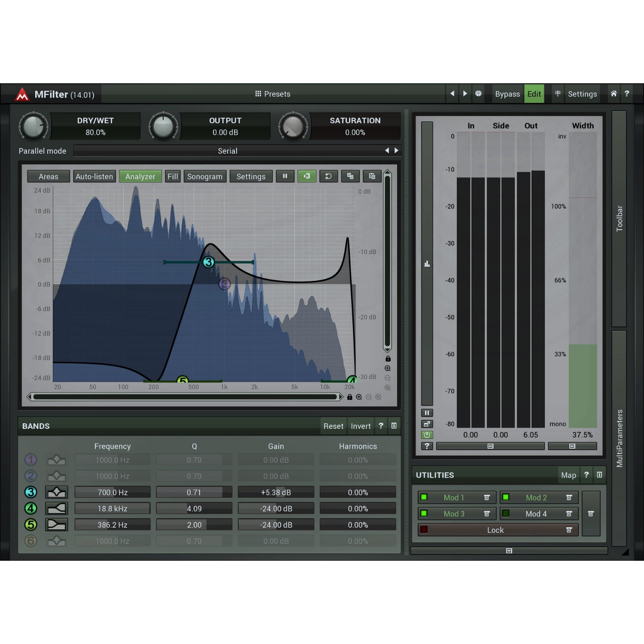Toggle the Analyzer display
The image size is (644, 644).
pyautogui.click(x=140, y=176)
